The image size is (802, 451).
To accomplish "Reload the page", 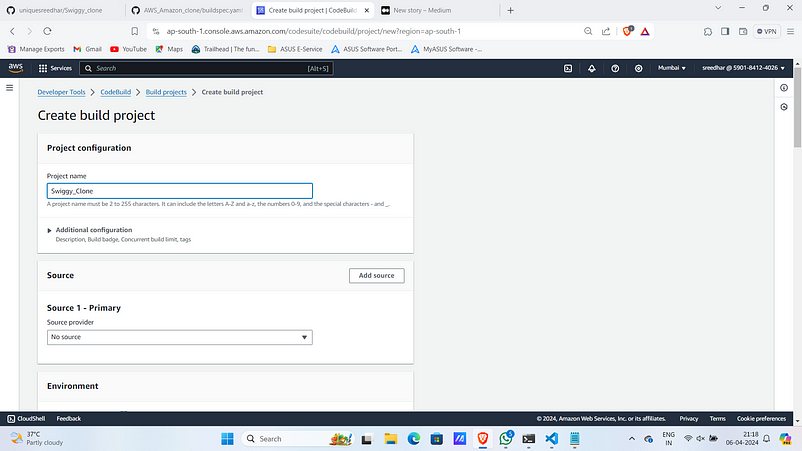I will pyautogui.click(x=47, y=31).
